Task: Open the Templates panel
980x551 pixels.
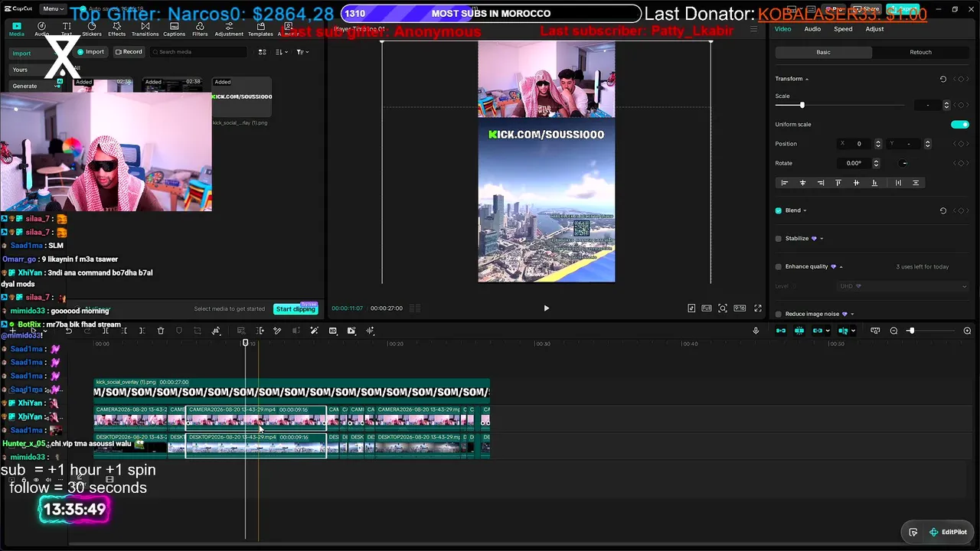Action: (x=260, y=29)
